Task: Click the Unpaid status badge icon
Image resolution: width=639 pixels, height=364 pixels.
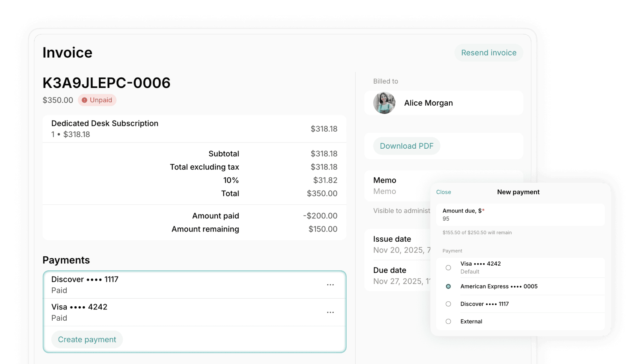Action: tap(85, 100)
